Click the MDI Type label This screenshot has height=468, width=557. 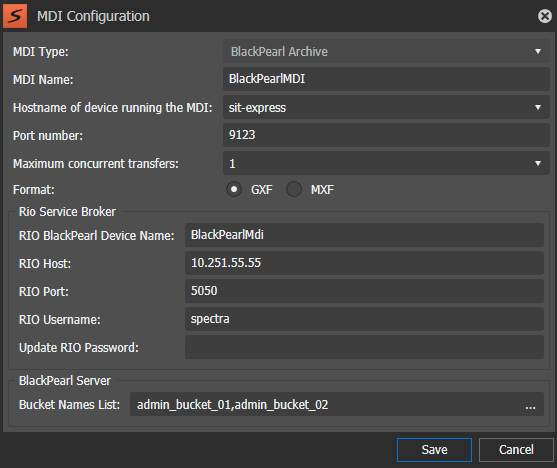coord(40,52)
